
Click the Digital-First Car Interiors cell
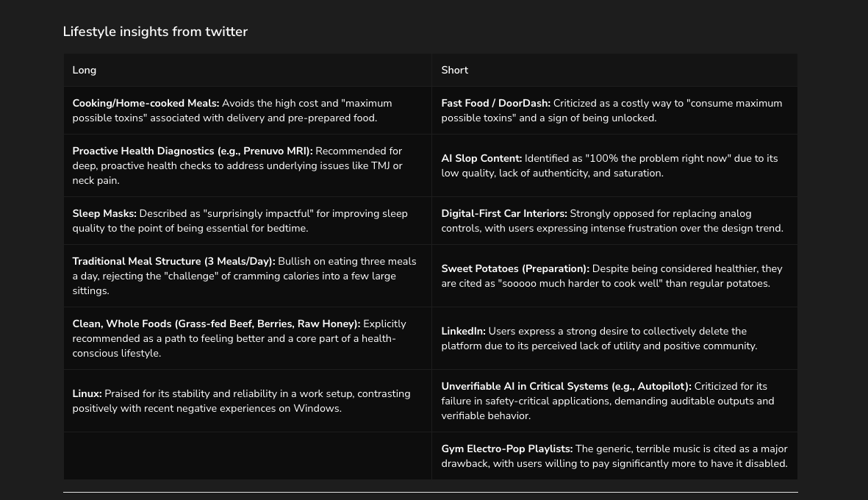pos(503,213)
